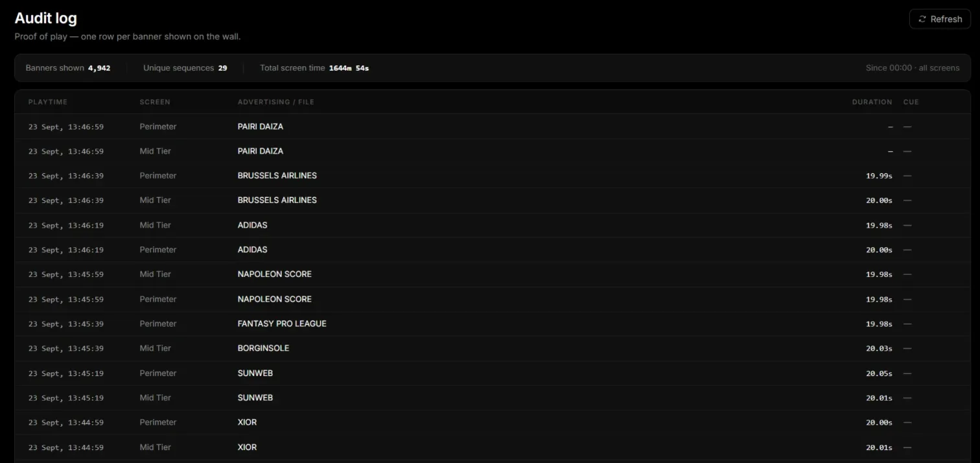Click the ADVERTISING / FILE column header
980x463 pixels.
pyautogui.click(x=275, y=102)
